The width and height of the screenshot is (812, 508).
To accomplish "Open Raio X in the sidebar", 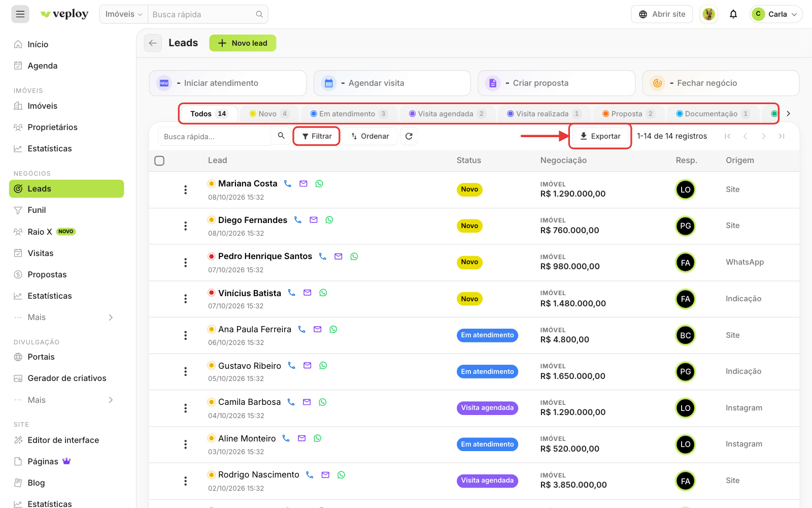I will [x=66, y=232].
